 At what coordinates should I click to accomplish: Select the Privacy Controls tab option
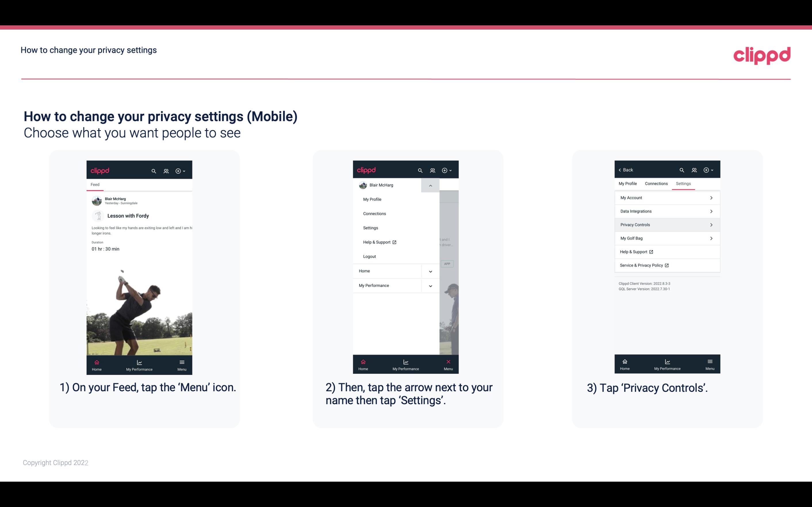point(667,224)
